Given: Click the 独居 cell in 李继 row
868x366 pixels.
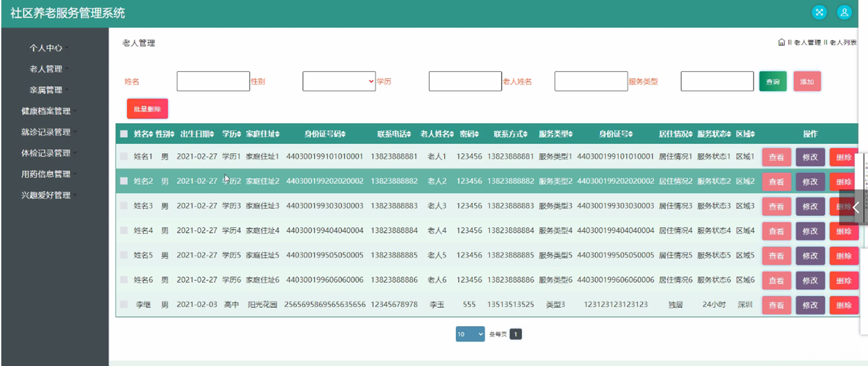Looking at the screenshot, I should pyautogui.click(x=675, y=304).
